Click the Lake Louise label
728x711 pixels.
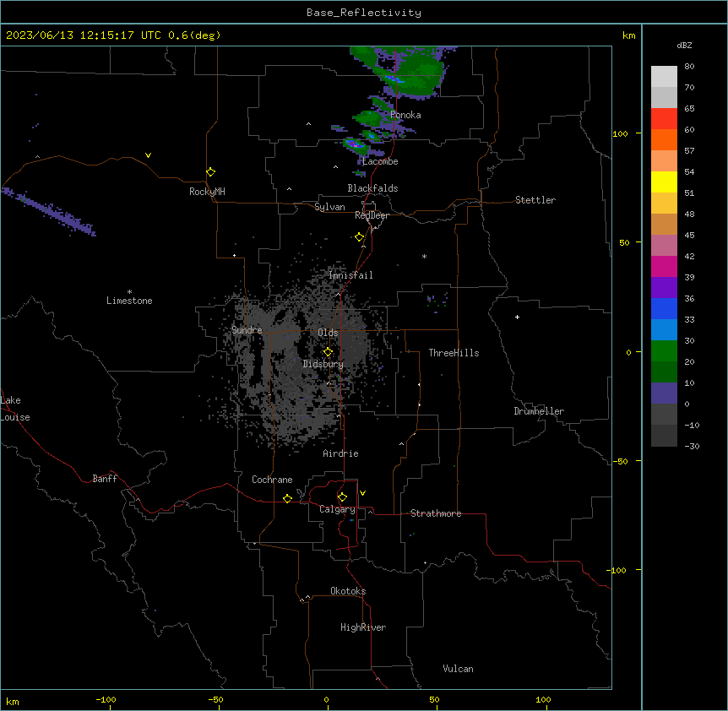point(15,409)
